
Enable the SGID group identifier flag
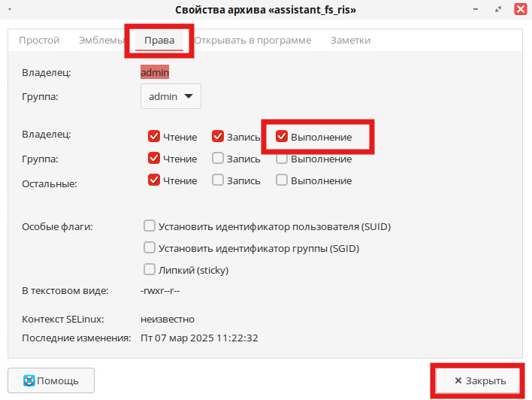150,247
